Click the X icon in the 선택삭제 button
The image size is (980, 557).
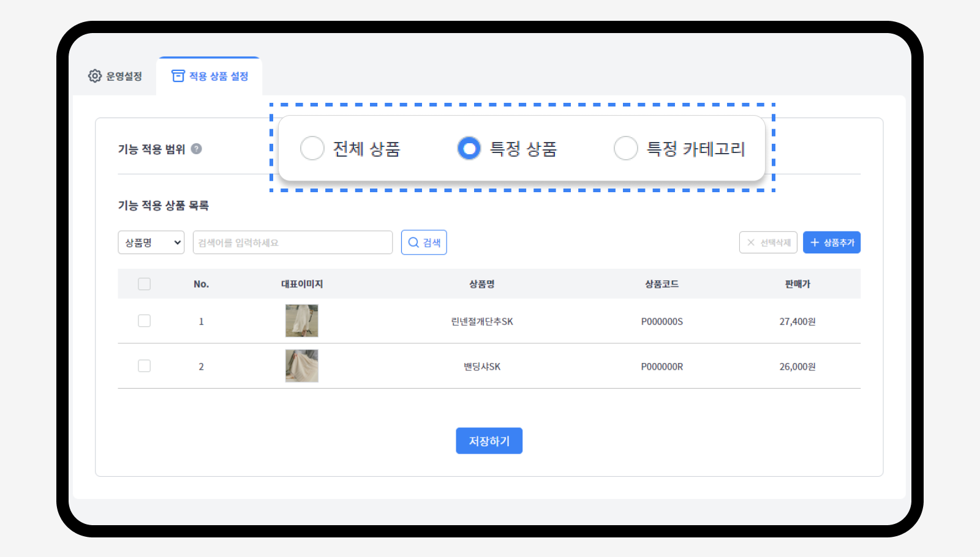tap(751, 242)
